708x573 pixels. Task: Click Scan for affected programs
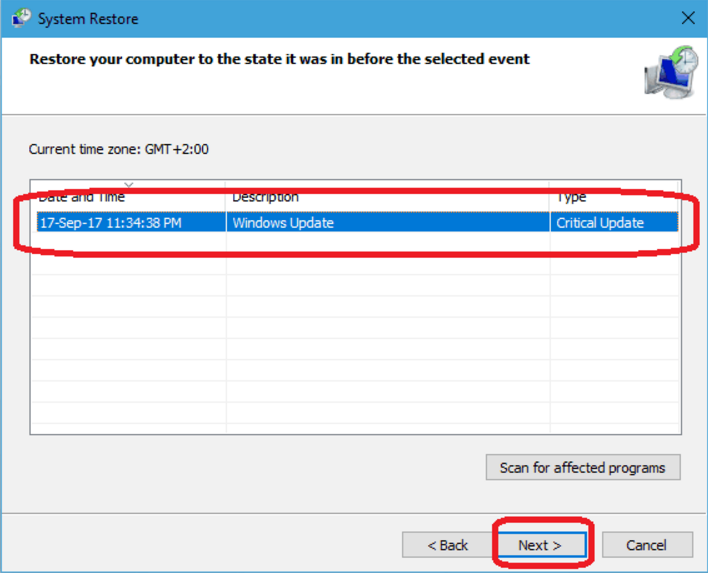[583, 467]
